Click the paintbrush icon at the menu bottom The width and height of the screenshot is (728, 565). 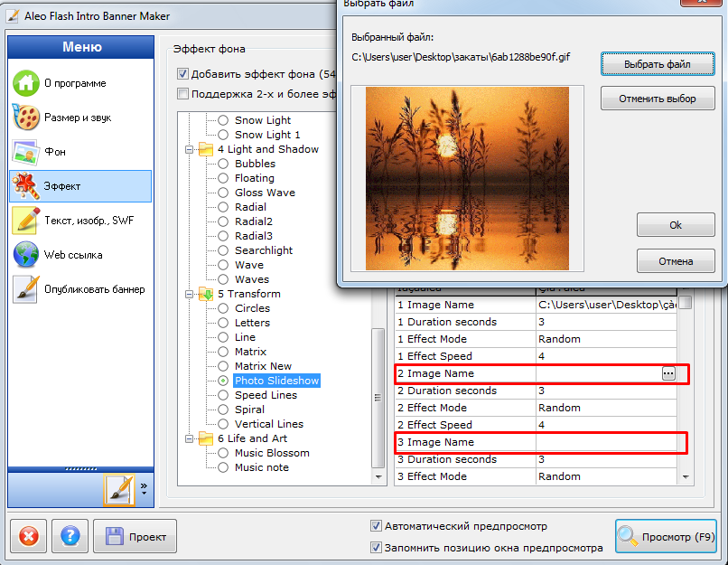(119, 490)
